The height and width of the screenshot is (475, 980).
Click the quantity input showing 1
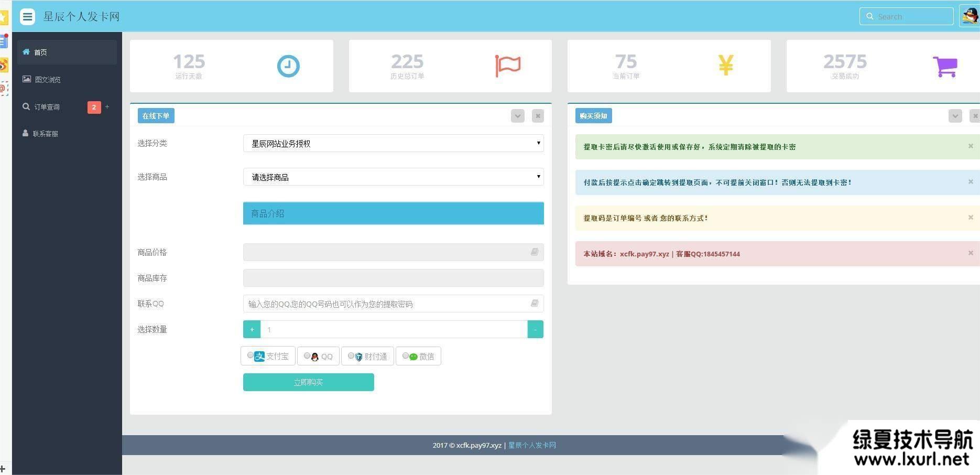point(394,329)
